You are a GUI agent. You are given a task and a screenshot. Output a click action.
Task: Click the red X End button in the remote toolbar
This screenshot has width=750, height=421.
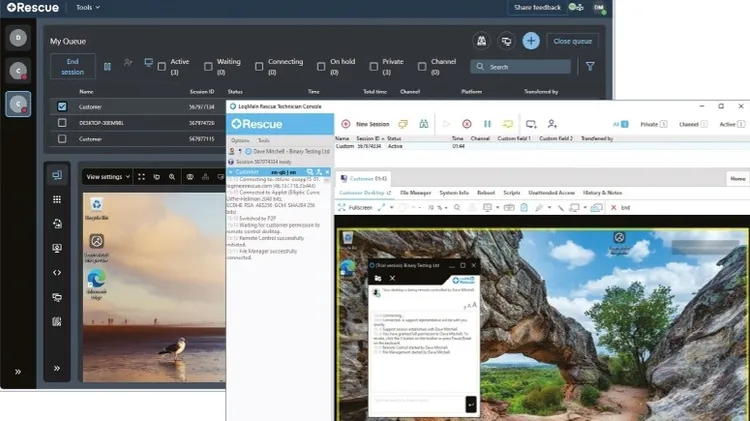[x=620, y=208]
